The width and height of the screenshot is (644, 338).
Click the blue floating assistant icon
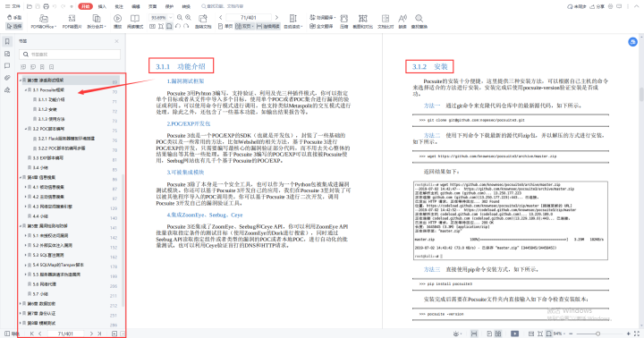(x=633, y=42)
